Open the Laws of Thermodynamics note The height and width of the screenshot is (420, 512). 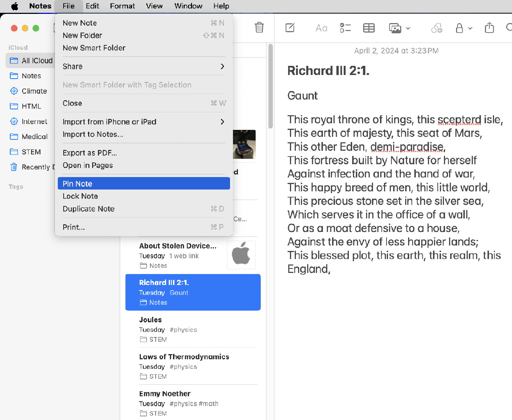[x=193, y=366]
